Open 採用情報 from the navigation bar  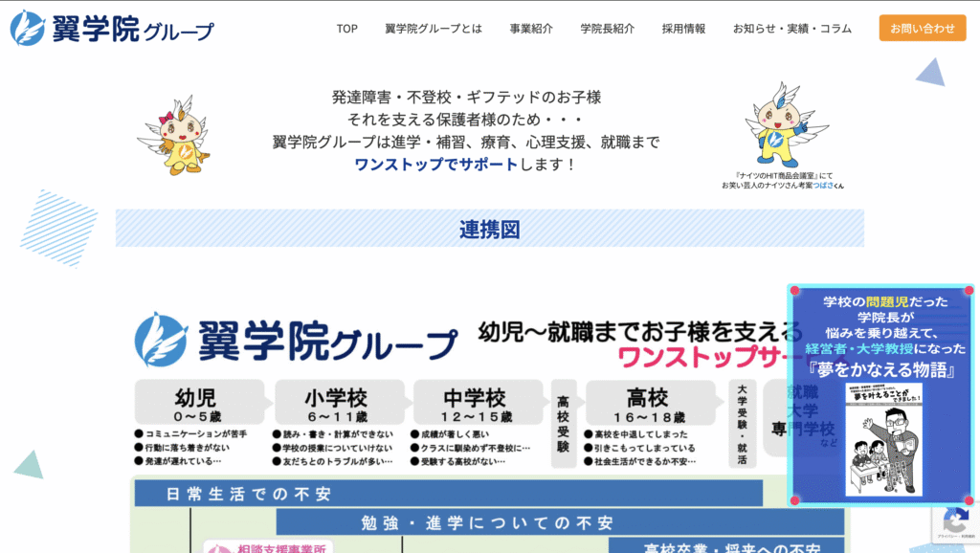685,29
